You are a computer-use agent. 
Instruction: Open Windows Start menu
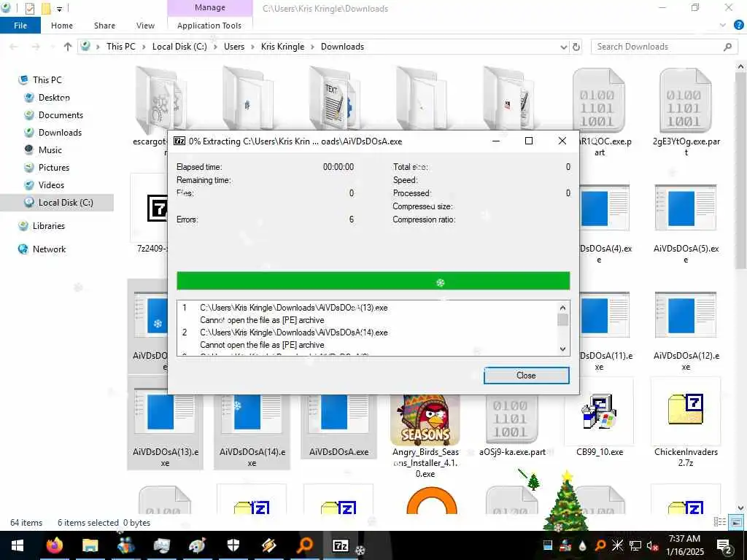pyautogui.click(x=18, y=545)
